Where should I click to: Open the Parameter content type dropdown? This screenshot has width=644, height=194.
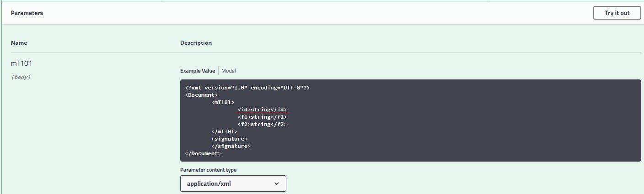click(x=233, y=184)
